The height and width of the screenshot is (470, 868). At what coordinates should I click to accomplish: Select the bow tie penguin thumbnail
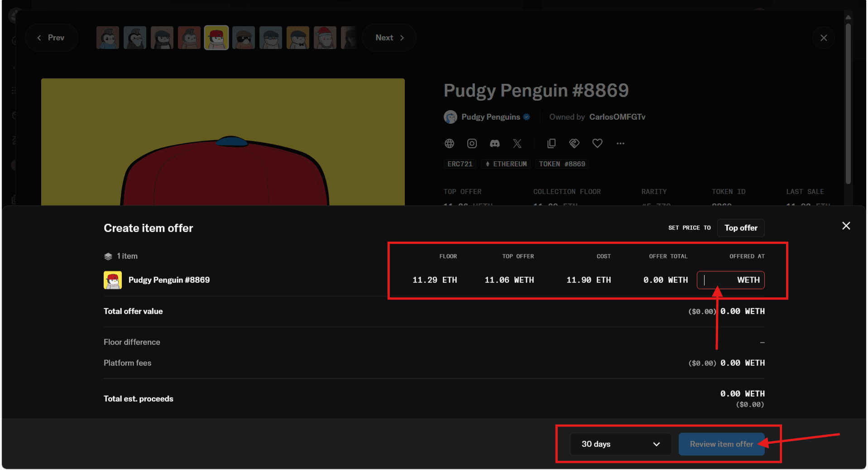click(x=298, y=38)
